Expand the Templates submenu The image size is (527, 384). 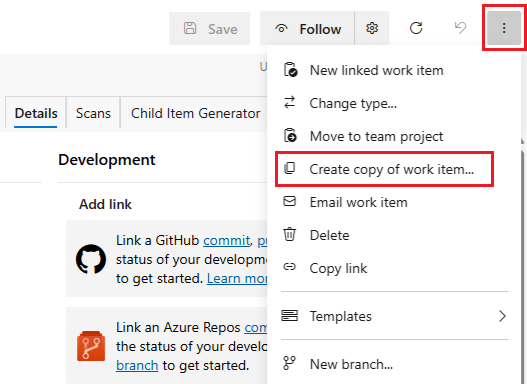pos(394,316)
